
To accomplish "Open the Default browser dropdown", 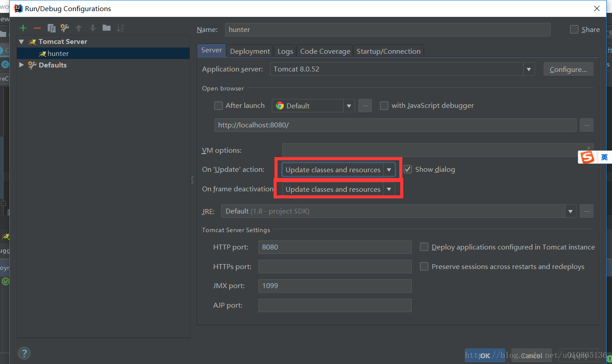I will (314, 106).
